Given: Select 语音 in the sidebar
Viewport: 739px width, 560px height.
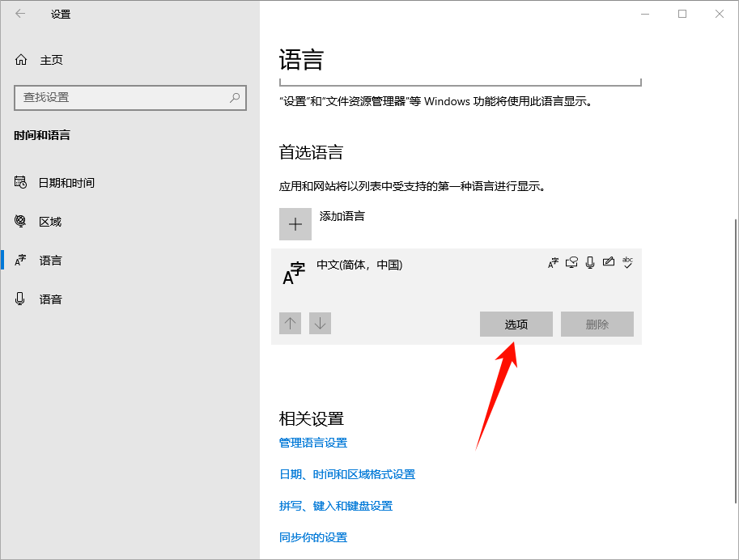Looking at the screenshot, I should 50,299.
